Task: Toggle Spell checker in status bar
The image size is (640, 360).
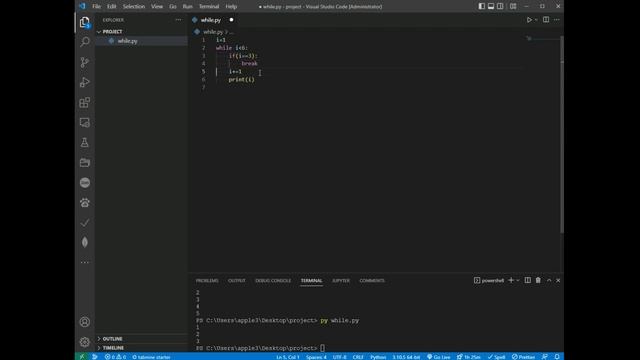Action: [x=496, y=357]
